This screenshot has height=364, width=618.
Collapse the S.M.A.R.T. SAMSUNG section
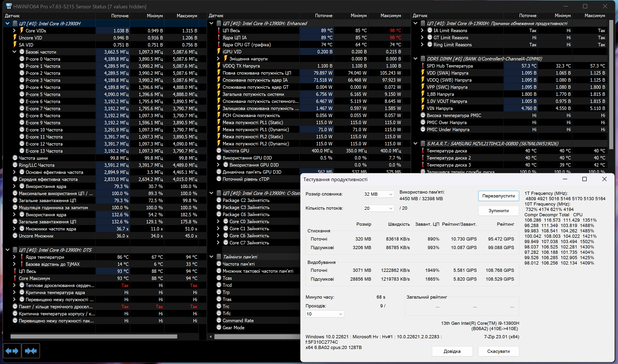(415, 143)
